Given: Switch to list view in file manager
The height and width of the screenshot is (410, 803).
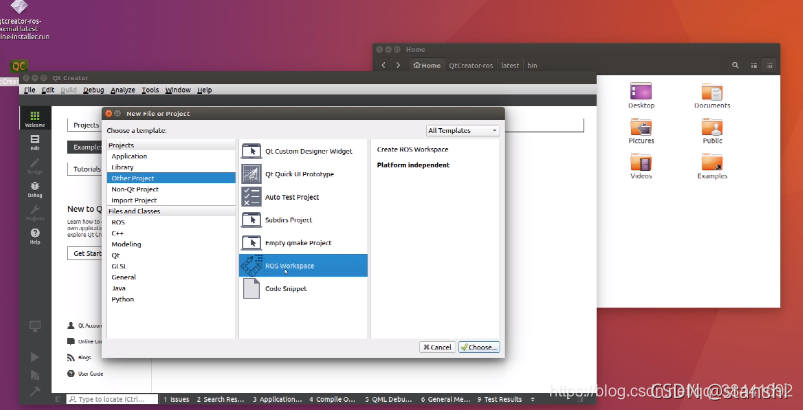Looking at the screenshot, I should coord(754,66).
